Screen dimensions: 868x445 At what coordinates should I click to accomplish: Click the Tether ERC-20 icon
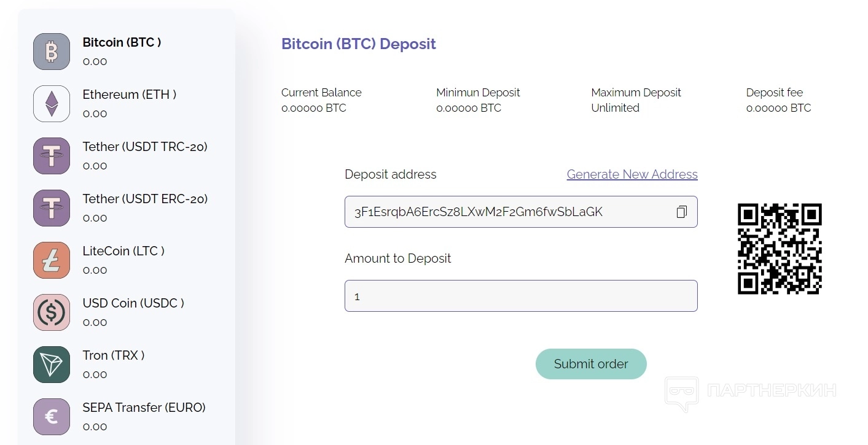coord(52,208)
